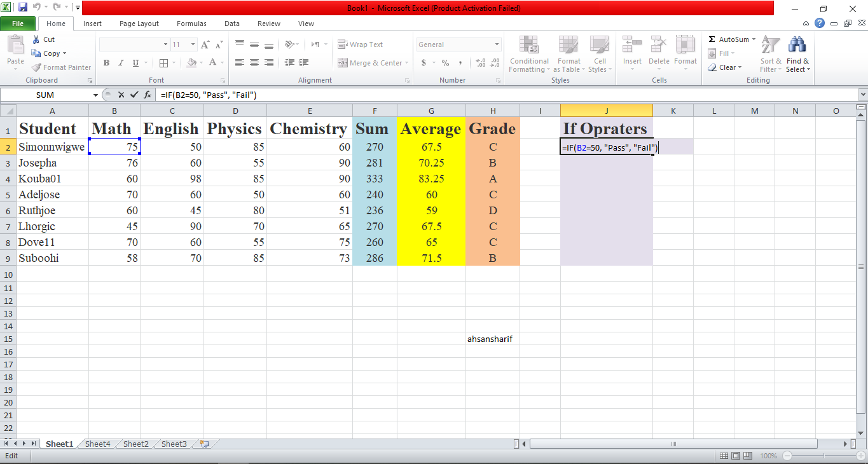Open the Formulas ribbon tab
This screenshot has width=868, height=464.
191,24
